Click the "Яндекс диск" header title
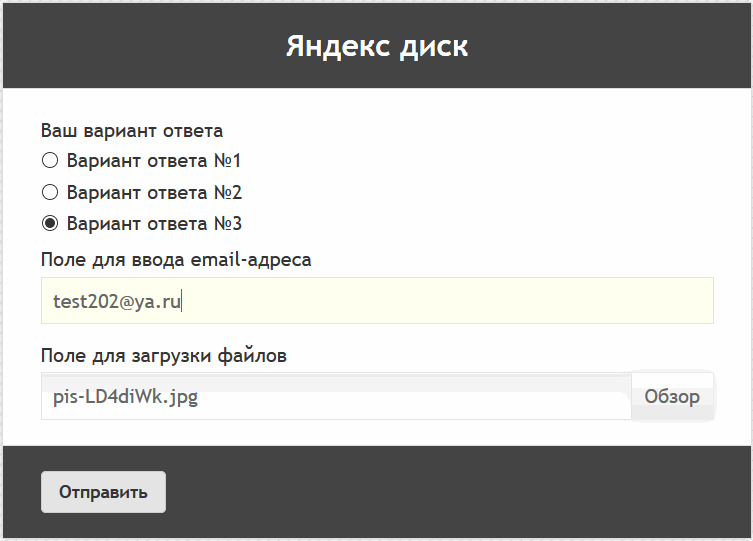753x541 pixels. [376, 46]
